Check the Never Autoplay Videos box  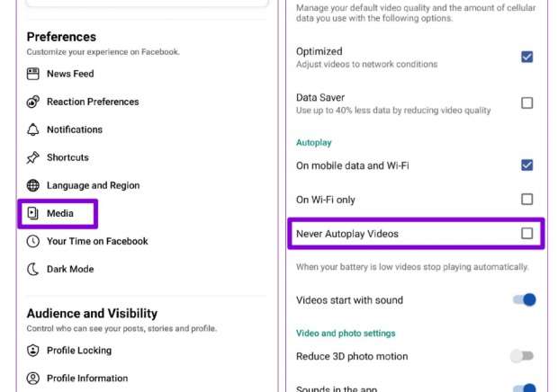tap(527, 234)
